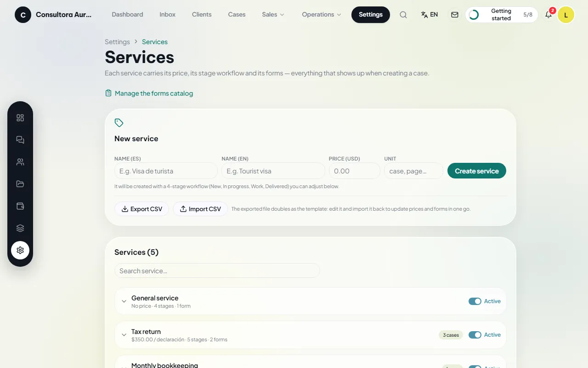Click the tag icon above New service
The width and height of the screenshot is (588, 368).
pyautogui.click(x=119, y=123)
